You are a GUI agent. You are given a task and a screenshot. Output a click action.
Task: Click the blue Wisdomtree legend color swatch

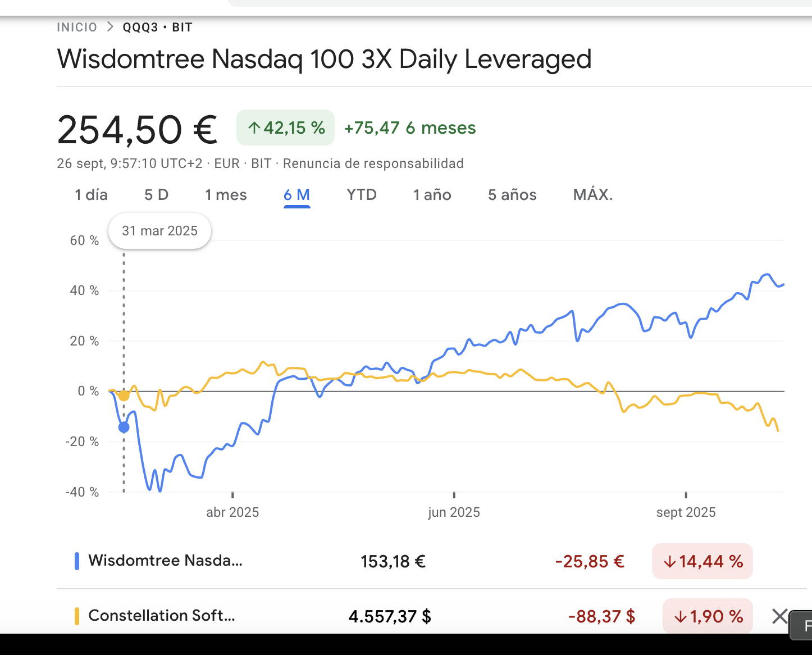[77, 561]
